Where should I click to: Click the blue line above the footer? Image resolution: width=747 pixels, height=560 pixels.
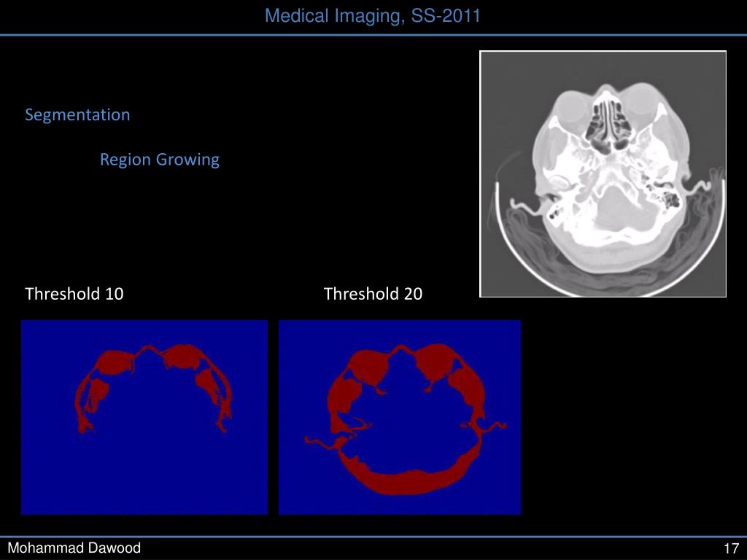[x=373, y=536]
